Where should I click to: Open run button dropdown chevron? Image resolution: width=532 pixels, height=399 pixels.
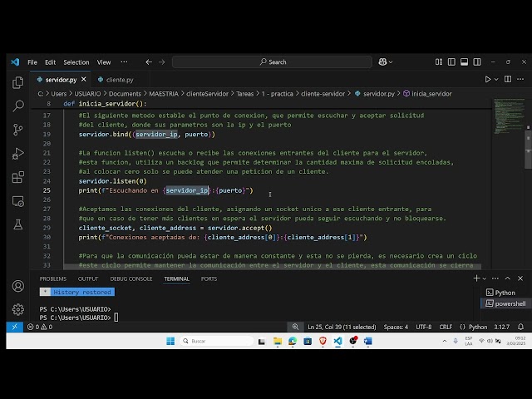496,80
